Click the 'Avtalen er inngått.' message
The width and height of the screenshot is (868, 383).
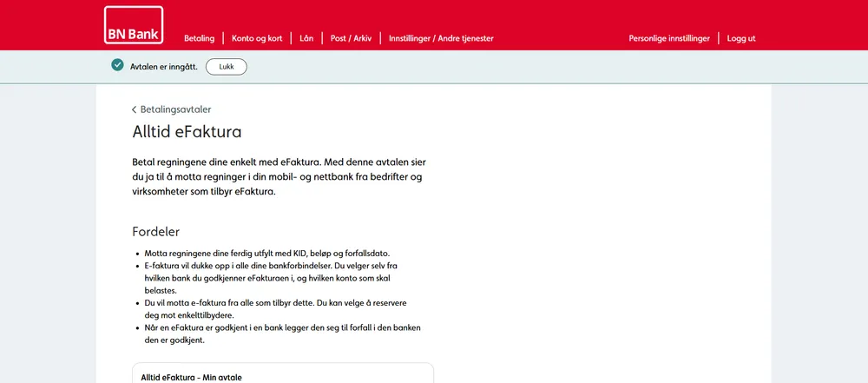(164, 67)
